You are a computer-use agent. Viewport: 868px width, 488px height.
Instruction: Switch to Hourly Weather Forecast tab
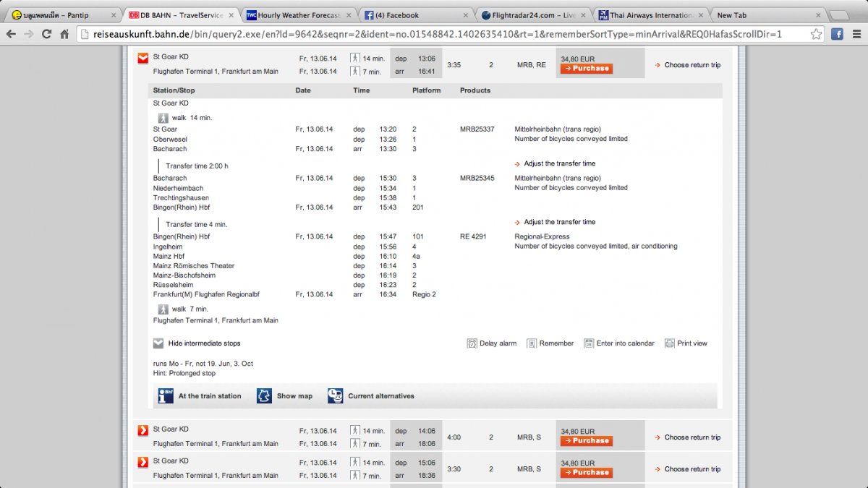coord(298,14)
